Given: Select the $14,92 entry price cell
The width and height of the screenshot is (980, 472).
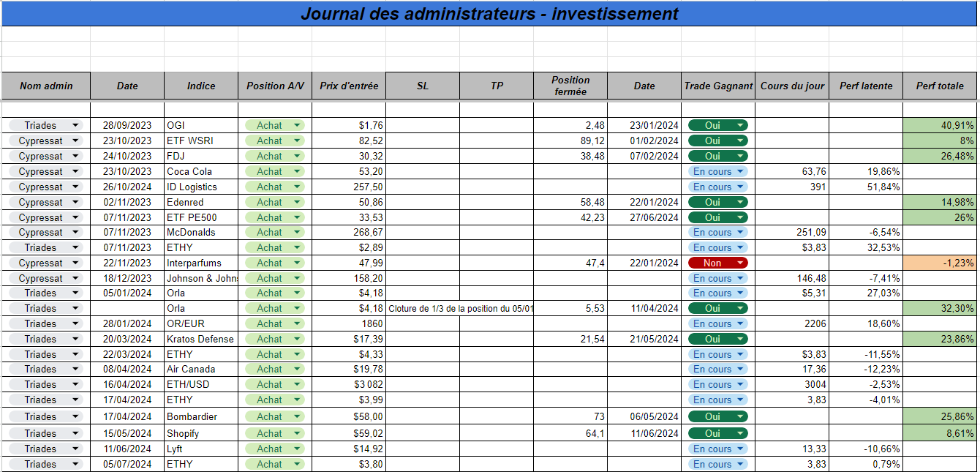Looking at the screenshot, I should [x=349, y=449].
